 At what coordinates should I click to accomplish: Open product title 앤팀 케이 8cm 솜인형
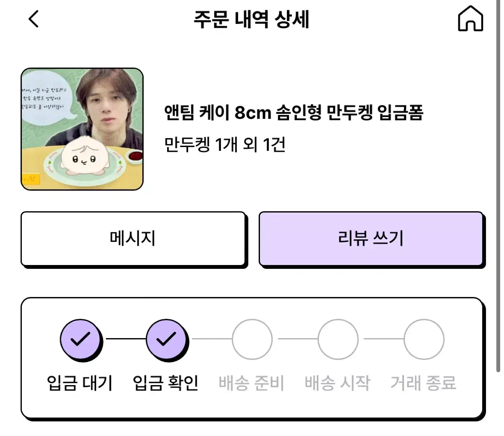point(294,113)
